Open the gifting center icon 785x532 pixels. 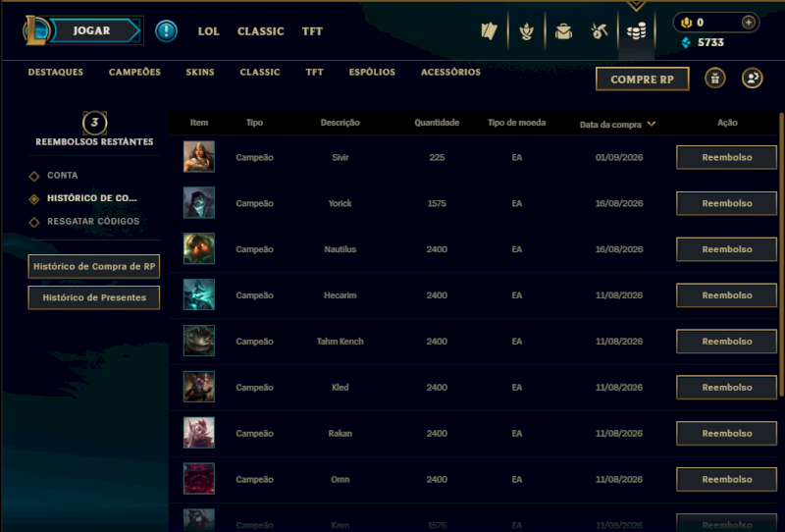[x=715, y=79]
